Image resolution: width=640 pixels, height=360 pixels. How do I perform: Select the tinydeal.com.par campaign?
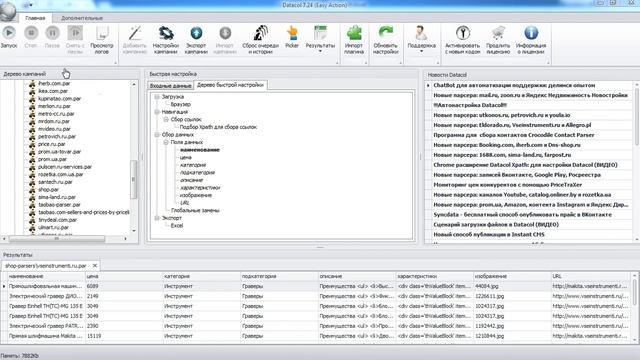pyautogui.click(x=57, y=220)
